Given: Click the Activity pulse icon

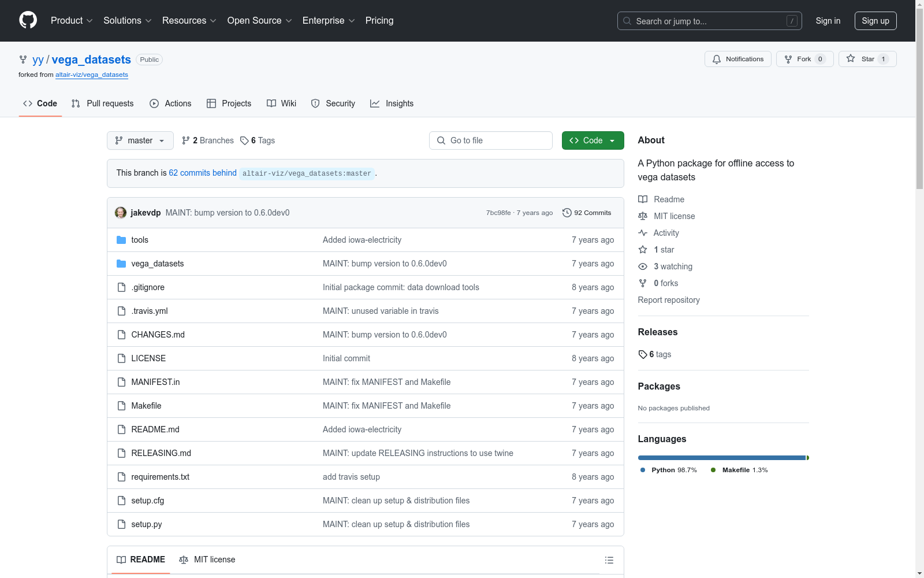Looking at the screenshot, I should tap(643, 233).
